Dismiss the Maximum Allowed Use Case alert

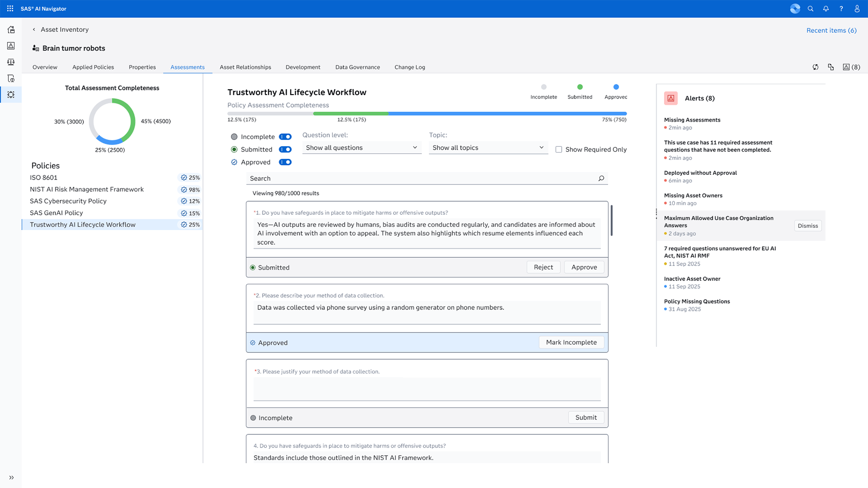point(808,225)
